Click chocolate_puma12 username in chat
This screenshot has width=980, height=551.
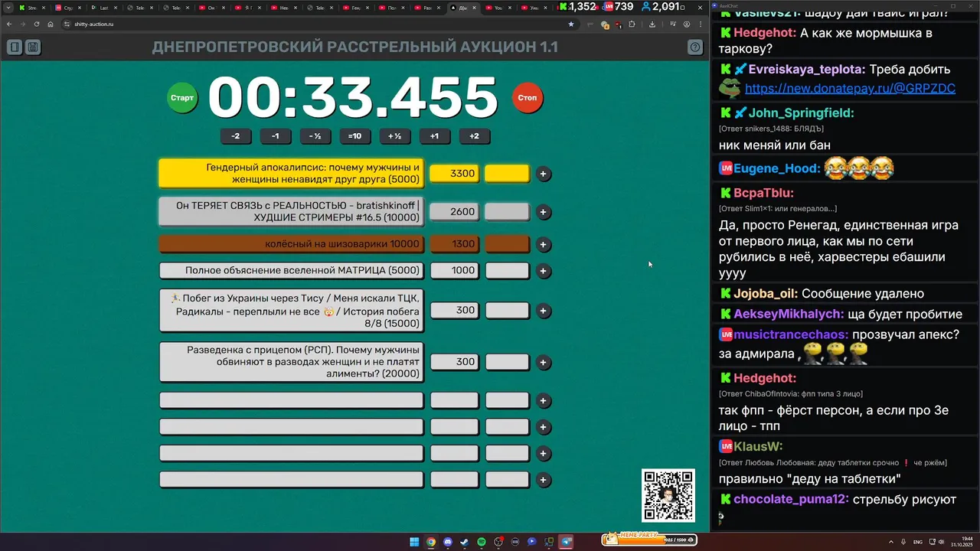pyautogui.click(x=792, y=499)
